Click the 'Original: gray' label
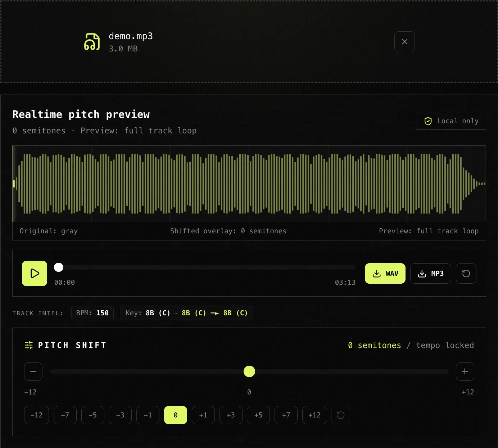This screenshot has height=448, width=498. coord(49,231)
